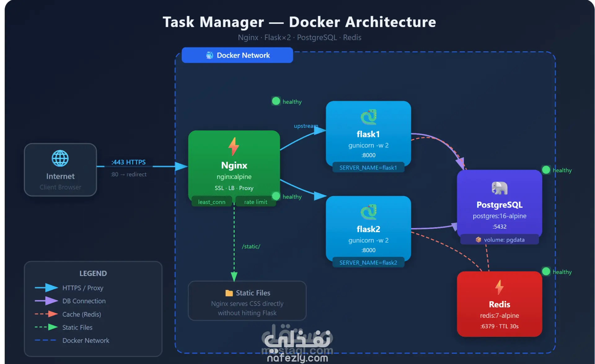Click 'Nginx serves CSS directly' text
The image size is (595, 364).
(x=247, y=304)
